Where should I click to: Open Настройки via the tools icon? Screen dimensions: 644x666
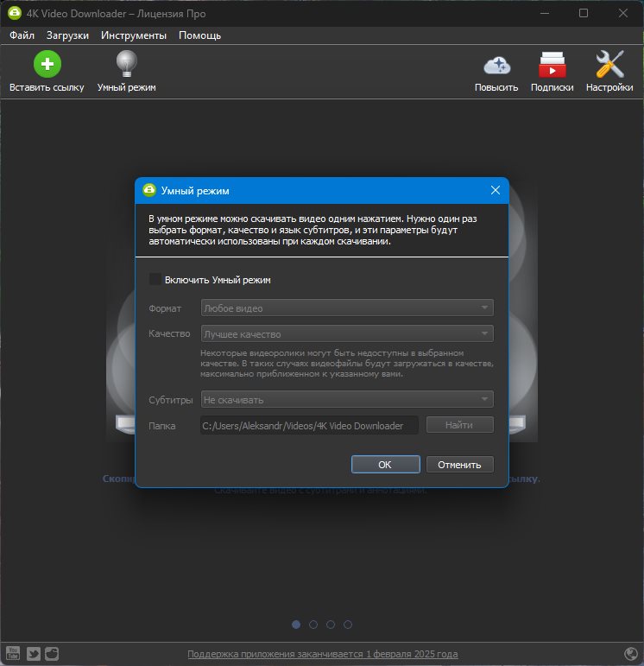tap(609, 64)
